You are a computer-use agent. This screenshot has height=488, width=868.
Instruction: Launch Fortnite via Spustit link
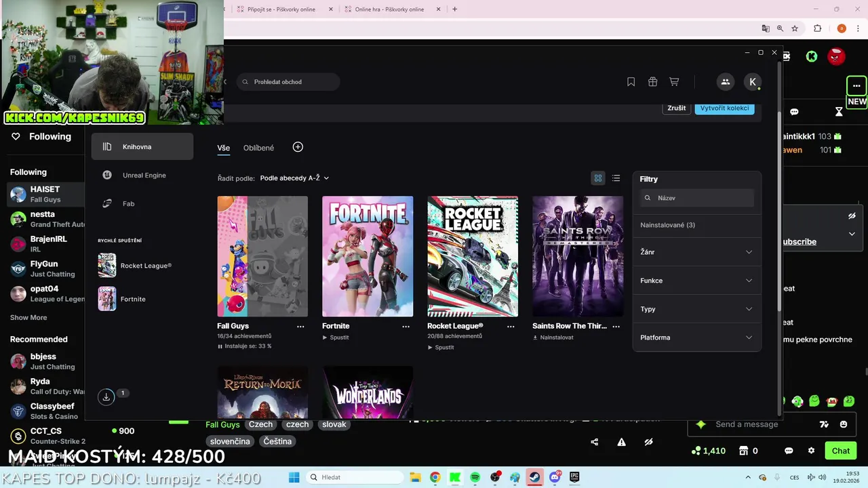[x=336, y=338]
